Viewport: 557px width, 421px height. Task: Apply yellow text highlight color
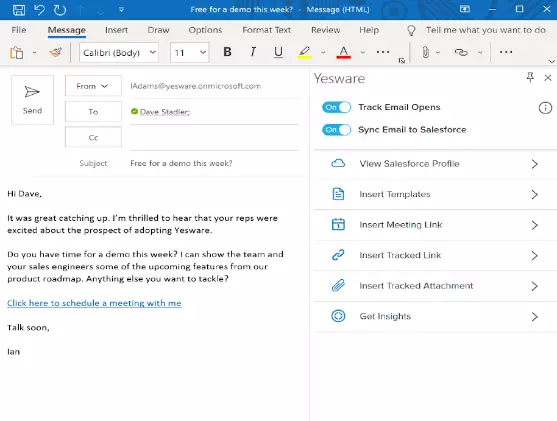[304, 52]
